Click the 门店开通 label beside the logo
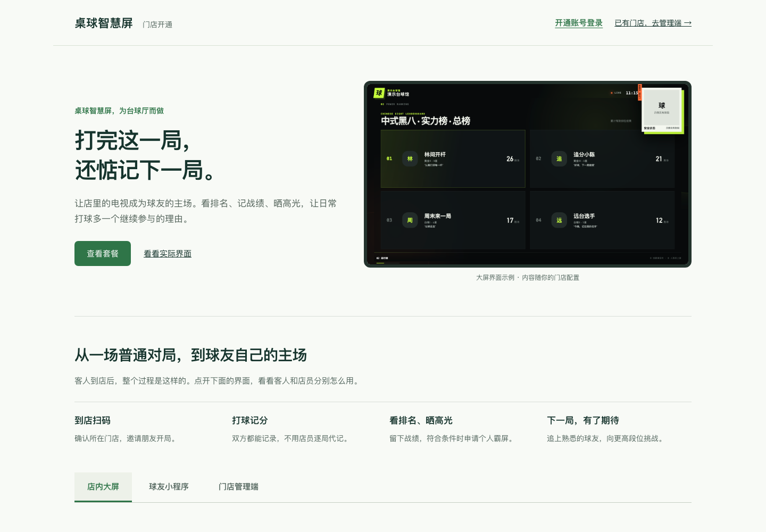This screenshot has height=532, width=766. [157, 24]
